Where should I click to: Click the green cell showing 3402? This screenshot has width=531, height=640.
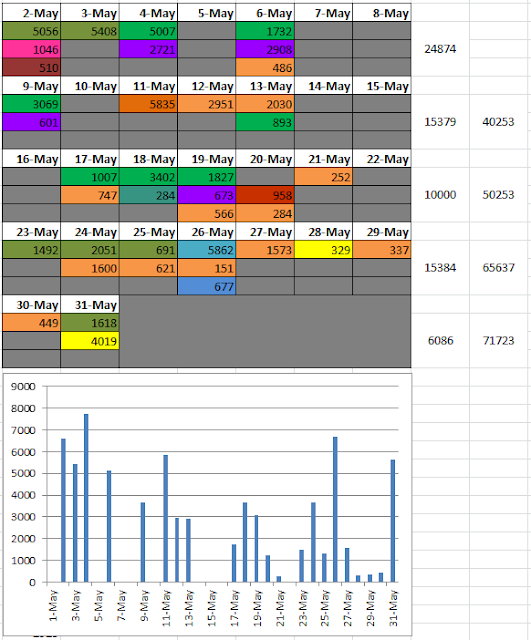tap(148, 177)
